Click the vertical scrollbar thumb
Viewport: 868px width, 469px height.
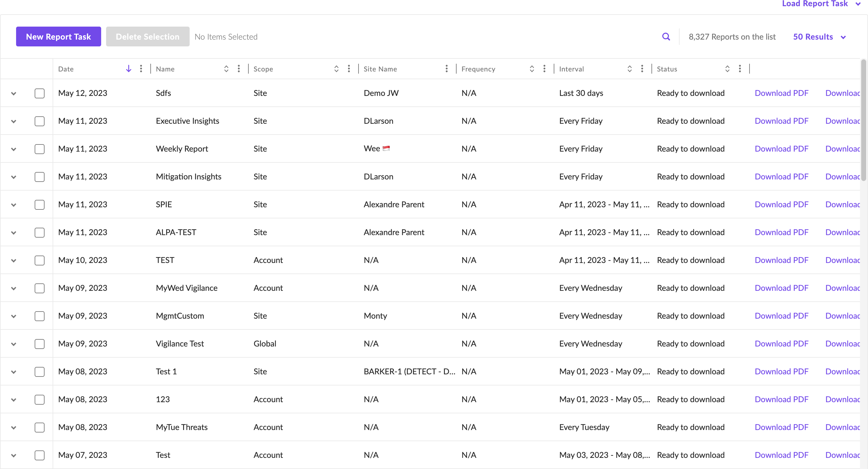(863, 120)
